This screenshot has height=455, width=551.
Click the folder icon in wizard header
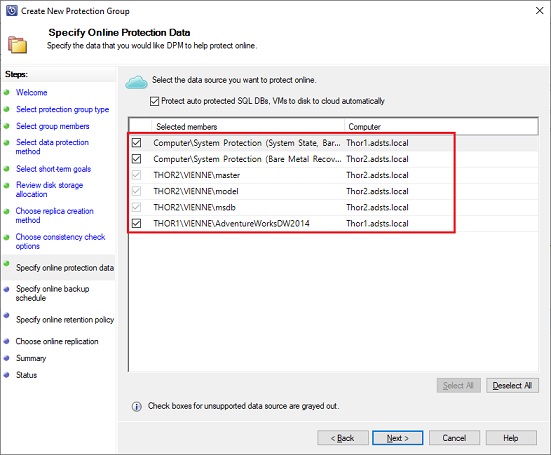point(17,45)
